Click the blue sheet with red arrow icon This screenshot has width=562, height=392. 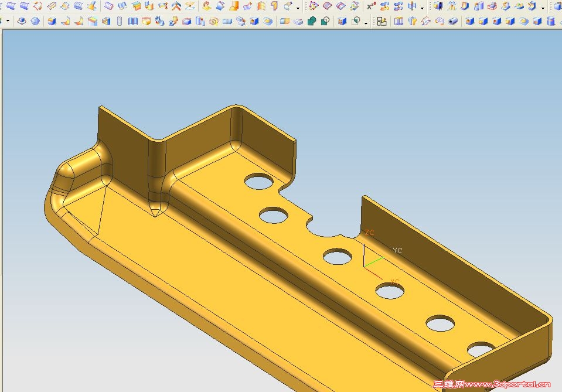click(x=247, y=6)
